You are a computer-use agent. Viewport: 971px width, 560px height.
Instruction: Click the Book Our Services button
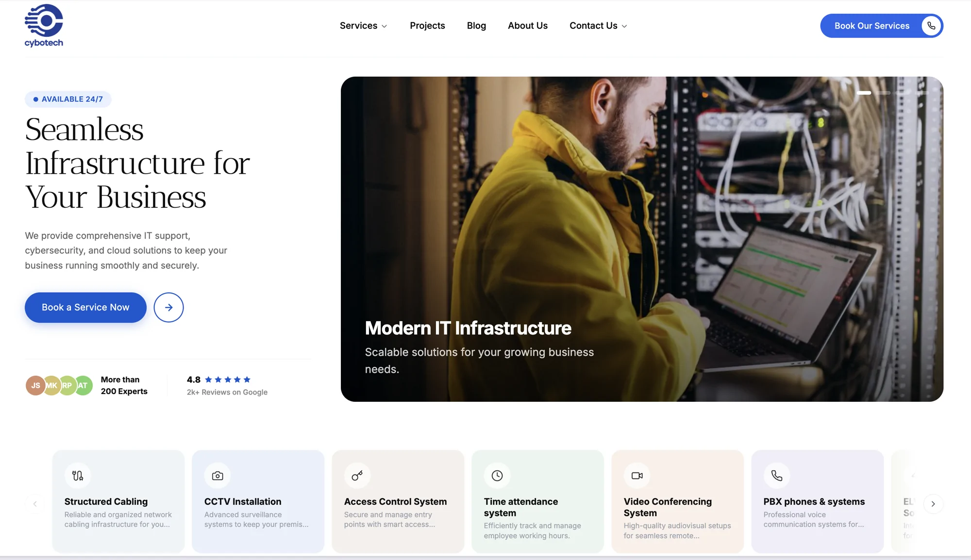882,26
